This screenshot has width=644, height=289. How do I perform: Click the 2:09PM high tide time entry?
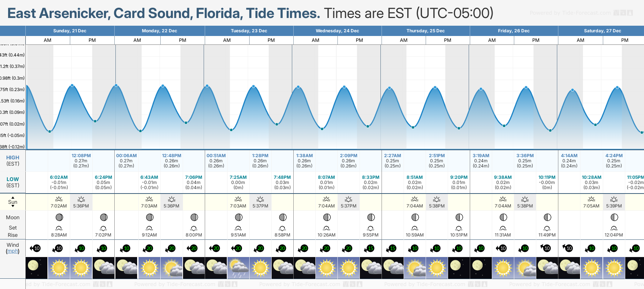pos(348,156)
